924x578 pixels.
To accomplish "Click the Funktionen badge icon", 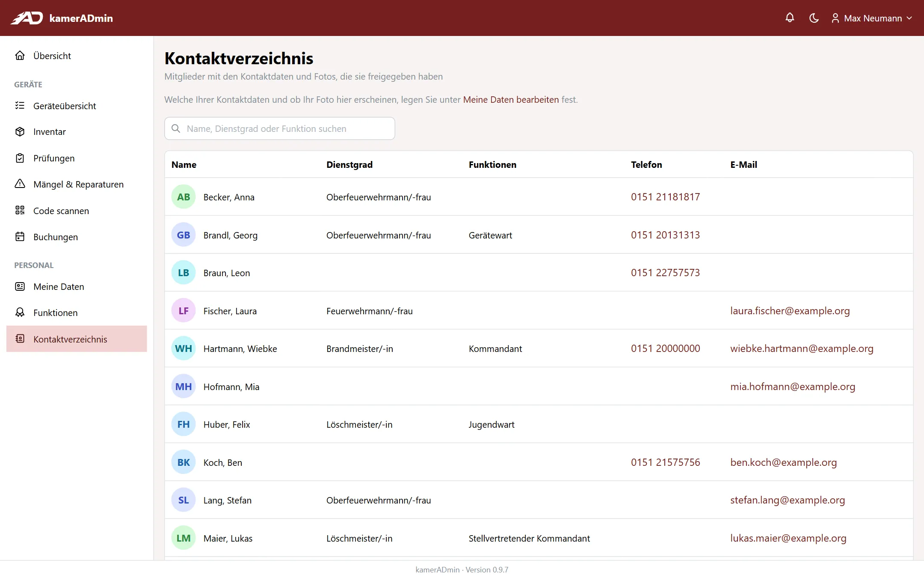I will pyautogui.click(x=20, y=313).
